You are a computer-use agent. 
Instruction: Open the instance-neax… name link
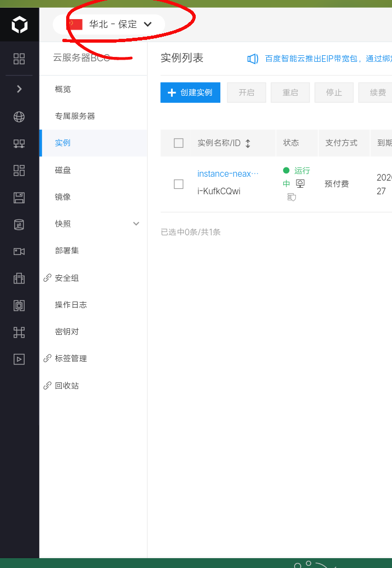[228, 174]
